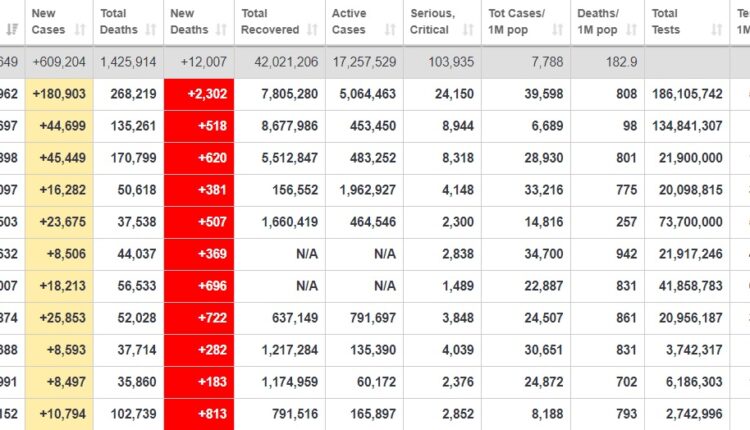Click sort arrows beside Total Deaths header
The height and width of the screenshot is (430, 750).
[x=150, y=30]
